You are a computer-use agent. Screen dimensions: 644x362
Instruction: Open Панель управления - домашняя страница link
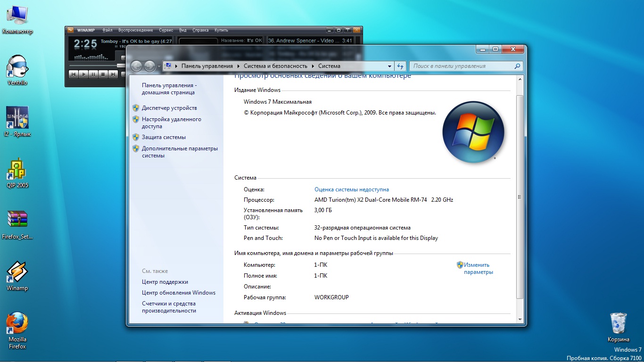pos(169,89)
